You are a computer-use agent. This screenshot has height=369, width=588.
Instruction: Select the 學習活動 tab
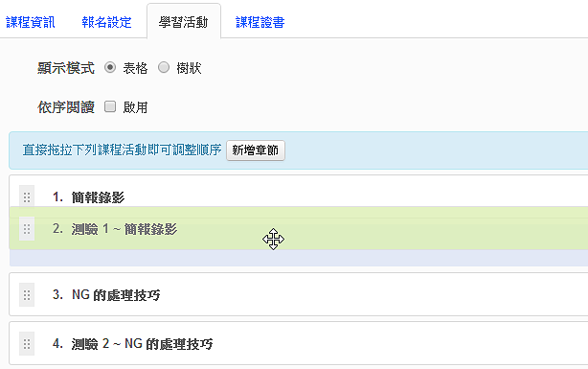(x=183, y=22)
